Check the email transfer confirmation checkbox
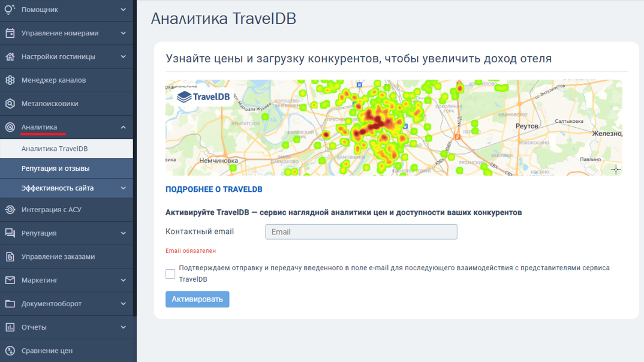This screenshot has width=644, height=362. tap(170, 273)
